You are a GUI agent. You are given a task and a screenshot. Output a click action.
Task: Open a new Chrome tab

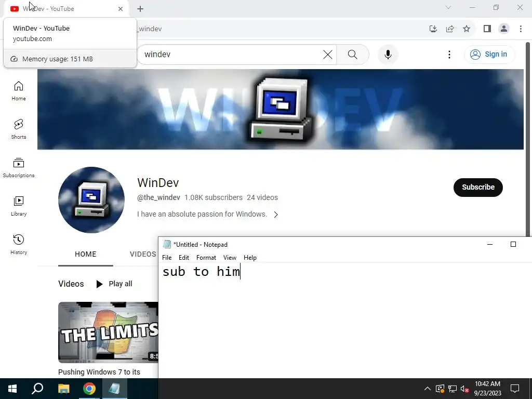click(x=140, y=9)
